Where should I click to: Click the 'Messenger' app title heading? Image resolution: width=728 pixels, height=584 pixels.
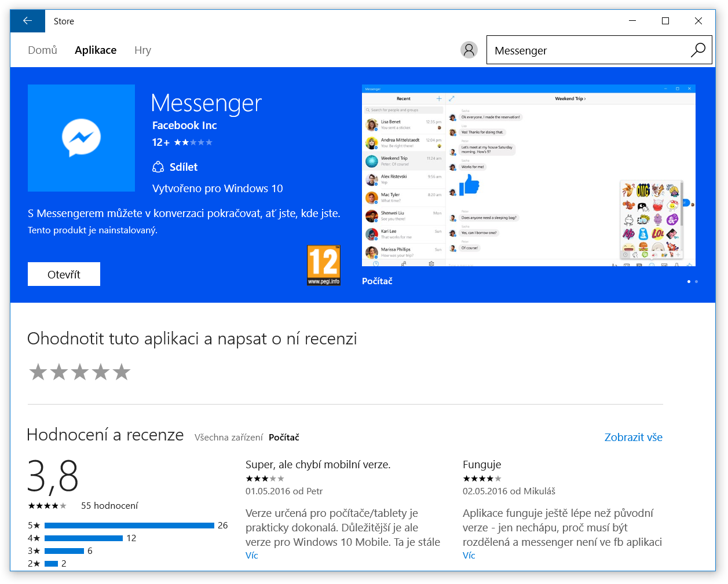click(207, 103)
